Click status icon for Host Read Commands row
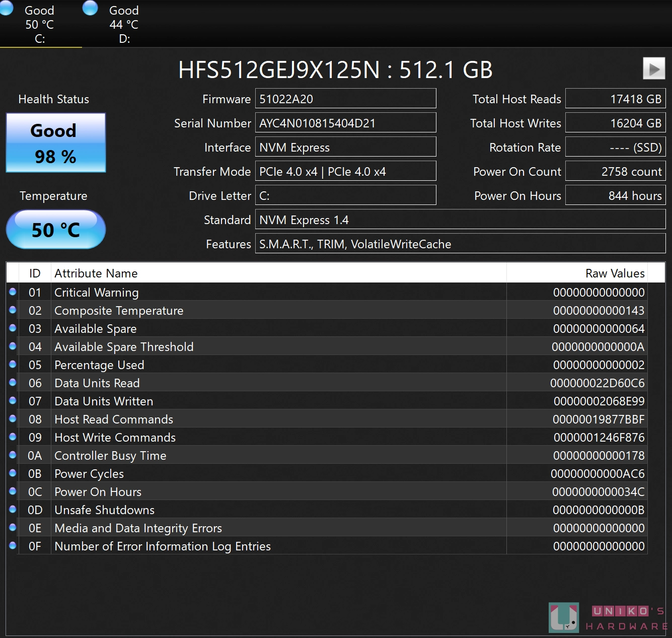This screenshot has height=638, width=672. 13,418
